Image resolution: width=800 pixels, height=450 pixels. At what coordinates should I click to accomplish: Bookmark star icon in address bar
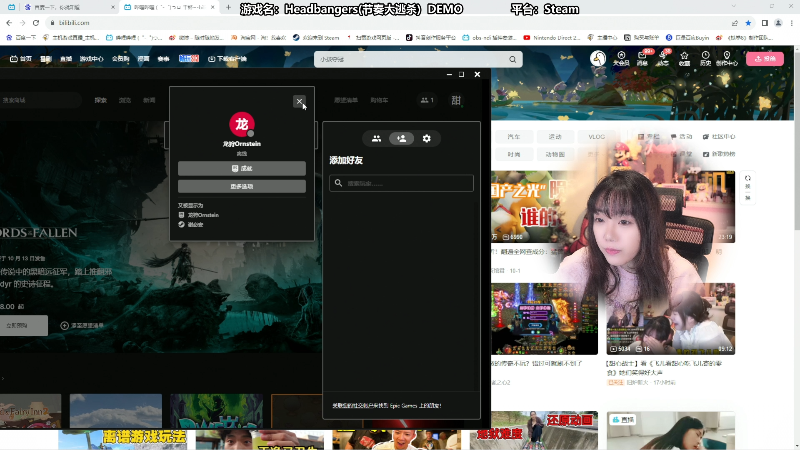748,23
